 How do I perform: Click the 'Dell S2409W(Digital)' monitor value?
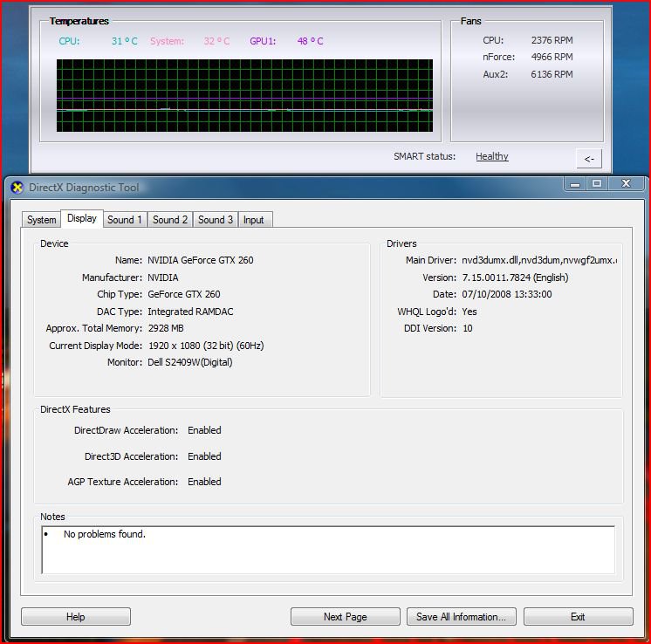[x=190, y=362]
